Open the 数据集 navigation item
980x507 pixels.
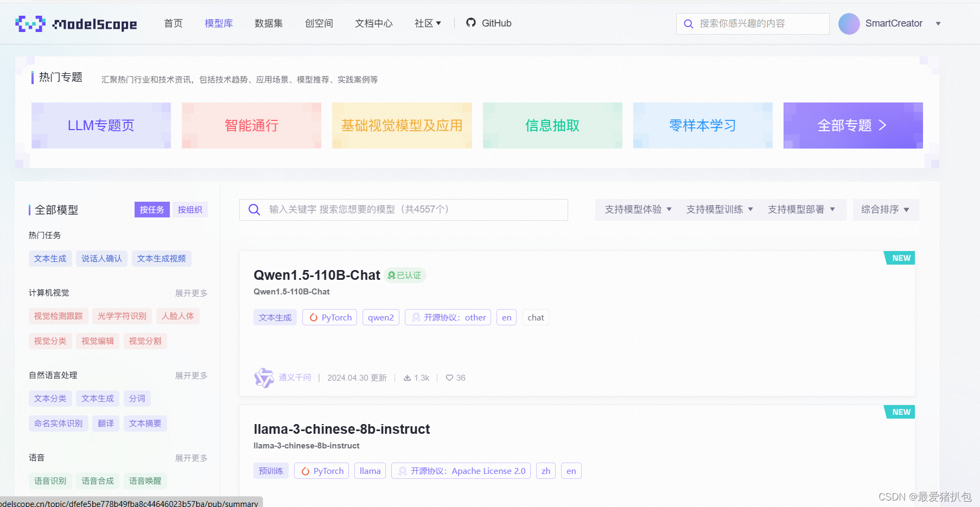point(269,23)
